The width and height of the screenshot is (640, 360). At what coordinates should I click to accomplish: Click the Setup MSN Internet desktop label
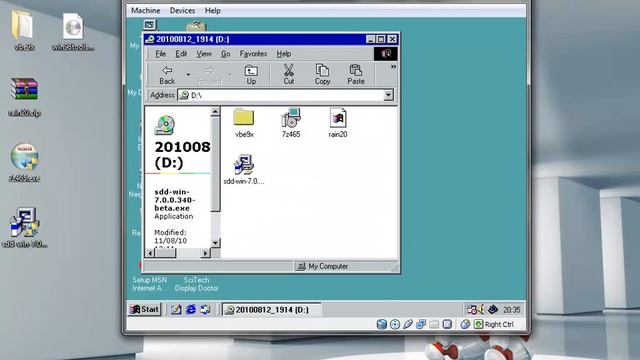pyautogui.click(x=149, y=284)
